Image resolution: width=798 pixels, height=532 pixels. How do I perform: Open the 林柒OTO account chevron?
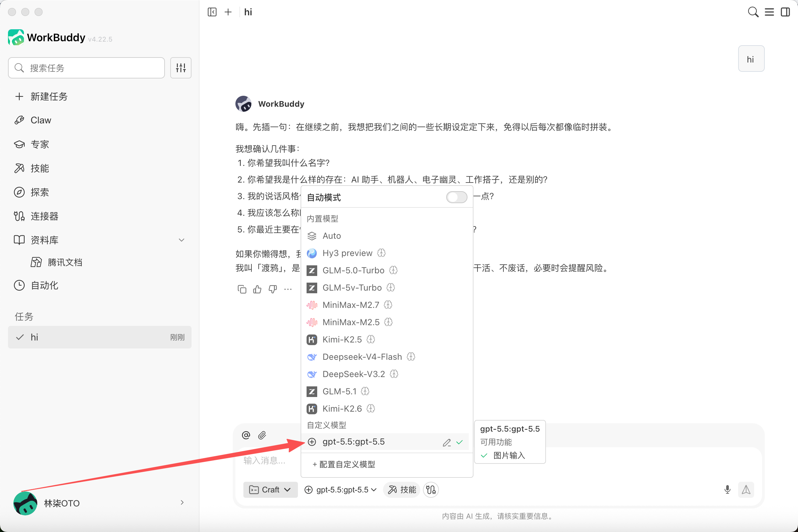[182, 503]
